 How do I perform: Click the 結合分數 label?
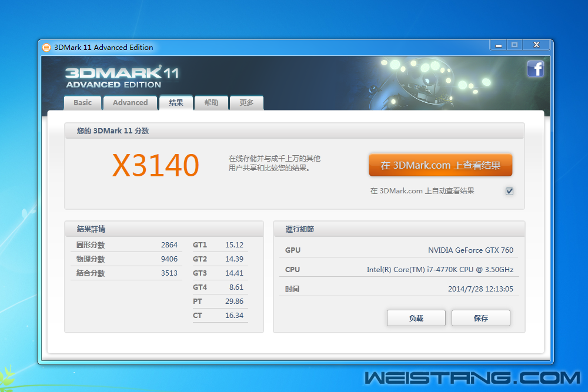[x=91, y=273]
